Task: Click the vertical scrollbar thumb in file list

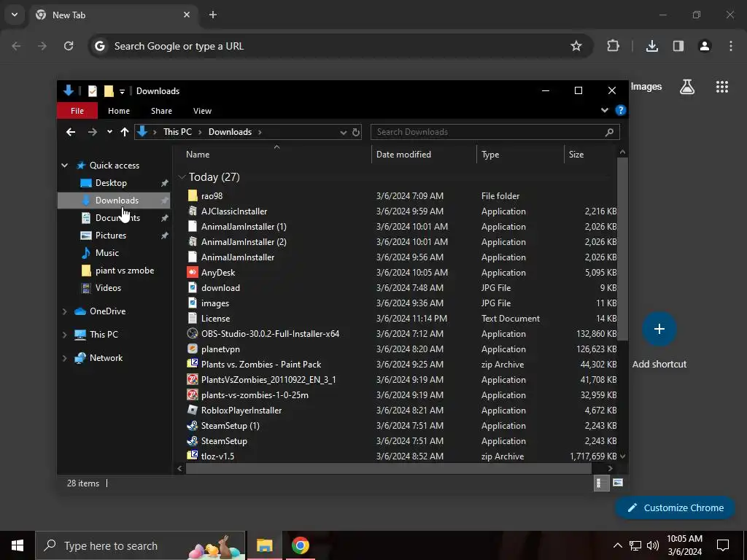Action: tap(622, 249)
